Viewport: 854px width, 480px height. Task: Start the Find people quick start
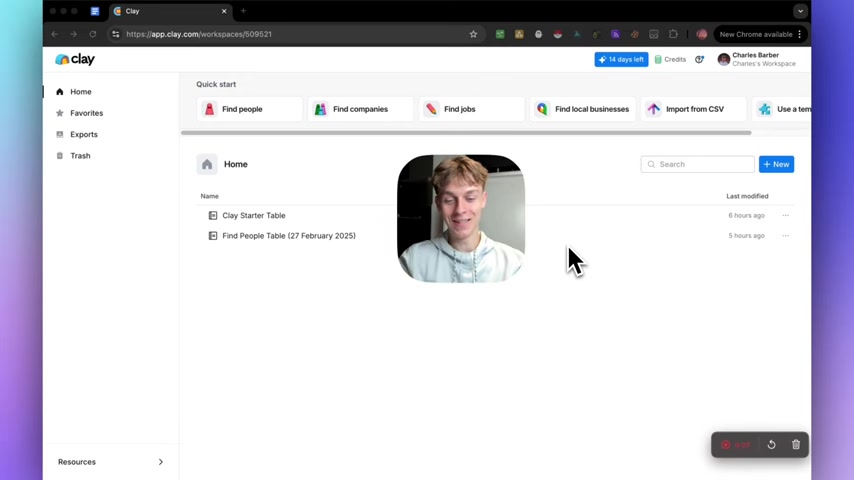[249, 109]
